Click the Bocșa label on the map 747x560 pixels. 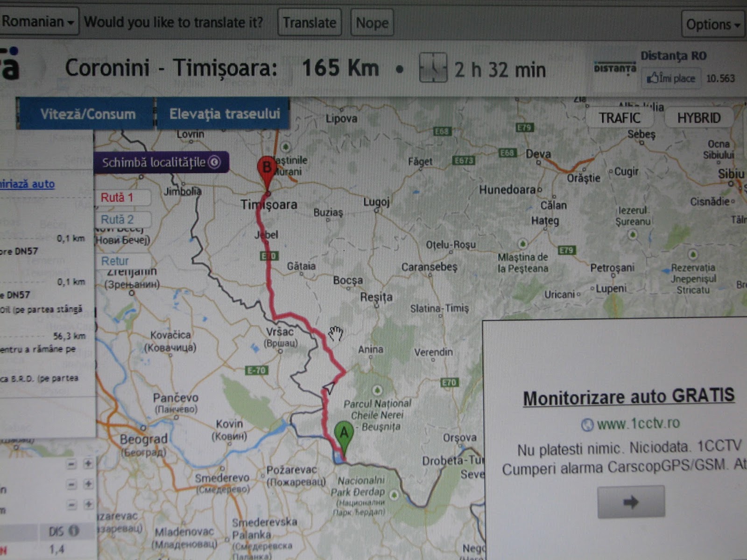(348, 280)
